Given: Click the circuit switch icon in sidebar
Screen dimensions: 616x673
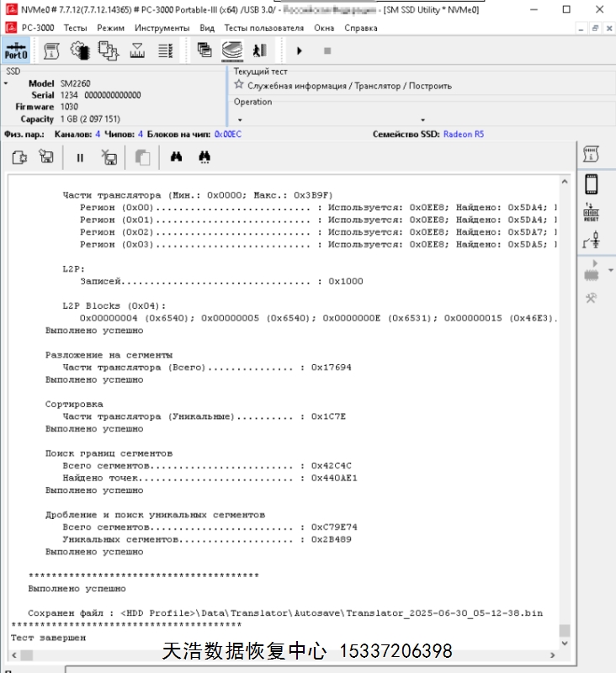Looking at the screenshot, I should [x=591, y=241].
